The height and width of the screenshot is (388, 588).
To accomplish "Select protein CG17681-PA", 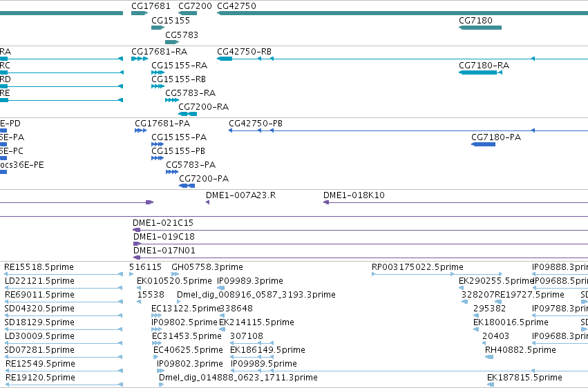I will tap(162, 123).
